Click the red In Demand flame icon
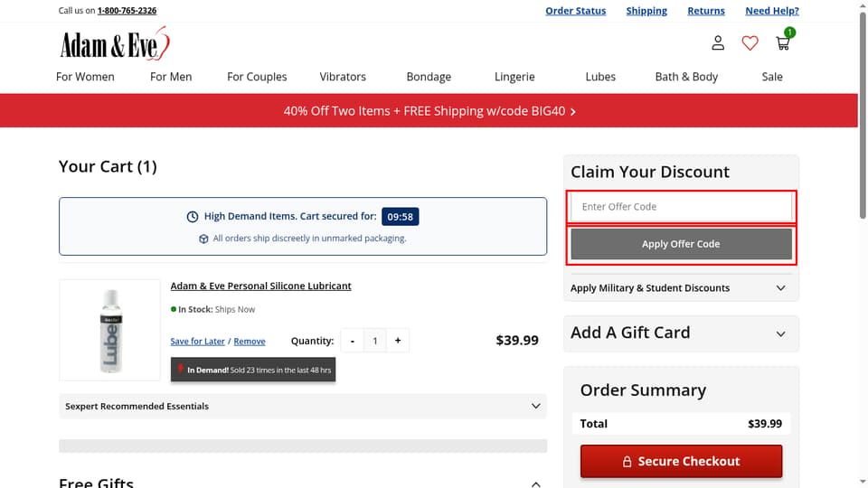Viewport: 868px width, 488px height. point(180,369)
